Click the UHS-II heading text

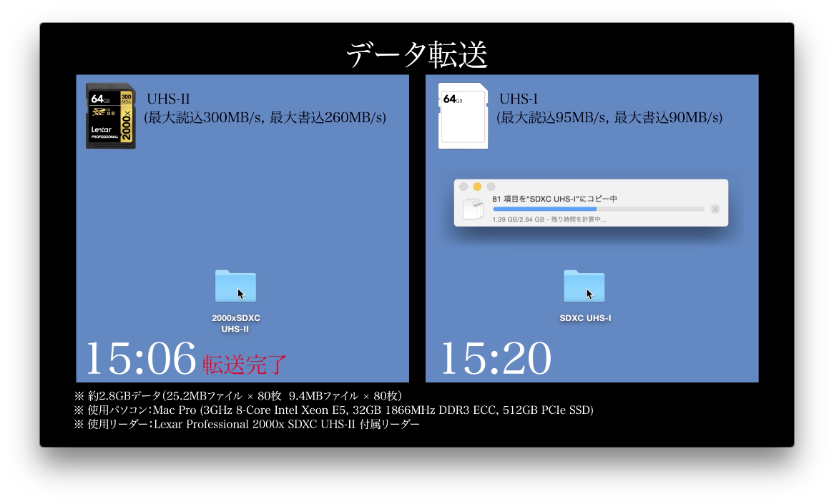168,99
